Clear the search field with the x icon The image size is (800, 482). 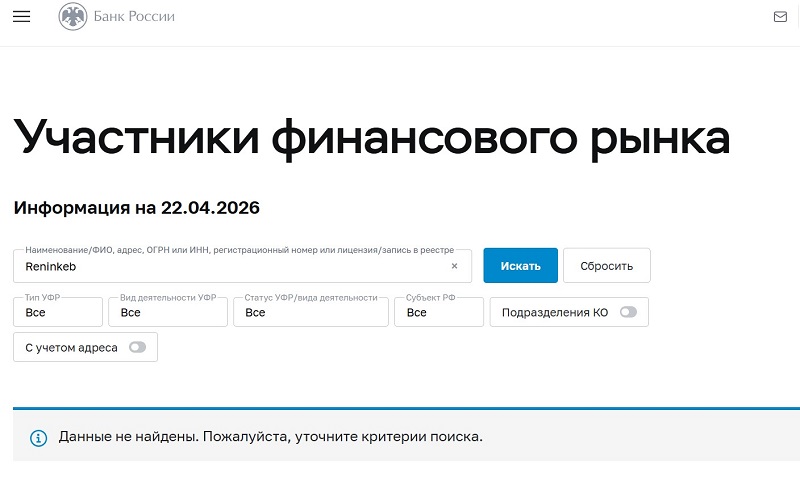click(454, 266)
